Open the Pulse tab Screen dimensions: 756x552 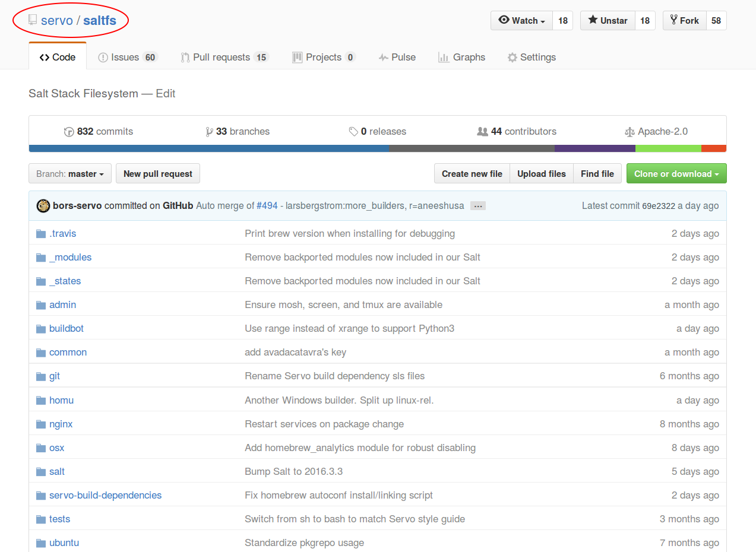(397, 58)
